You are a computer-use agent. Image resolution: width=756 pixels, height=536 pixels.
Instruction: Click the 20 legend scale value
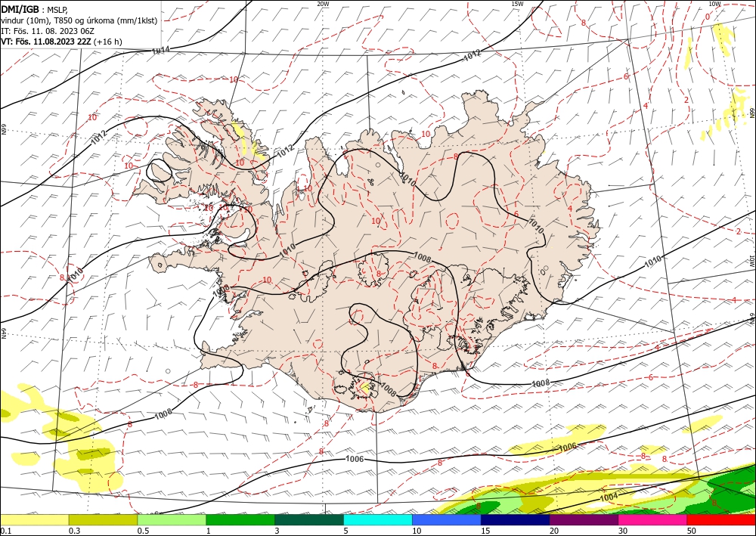554,531
